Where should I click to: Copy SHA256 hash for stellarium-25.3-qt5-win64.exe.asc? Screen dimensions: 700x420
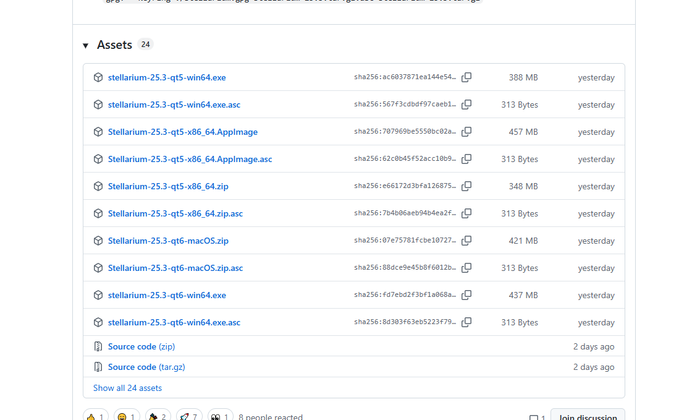[x=467, y=104]
